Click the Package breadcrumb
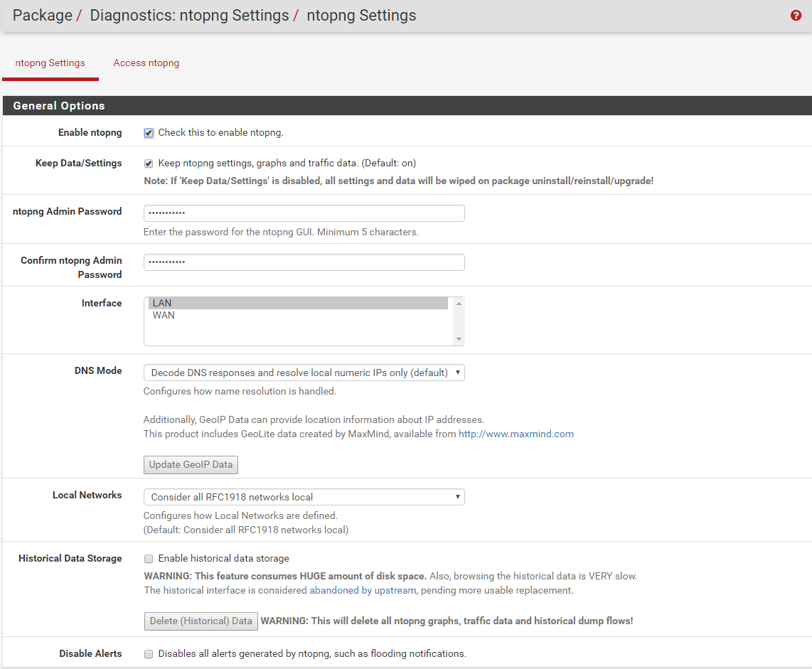This screenshot has height=669, width=812. [x=43, y=16]
